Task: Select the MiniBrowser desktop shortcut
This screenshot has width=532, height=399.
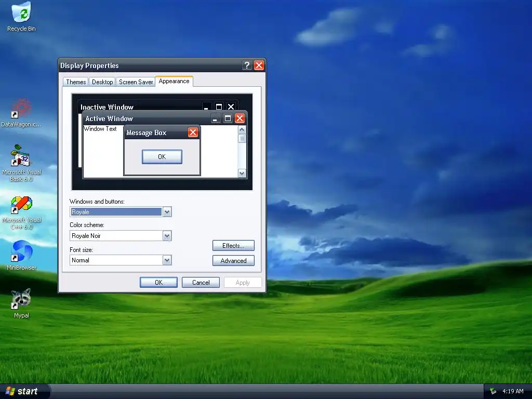Action: tap(21, 255)
